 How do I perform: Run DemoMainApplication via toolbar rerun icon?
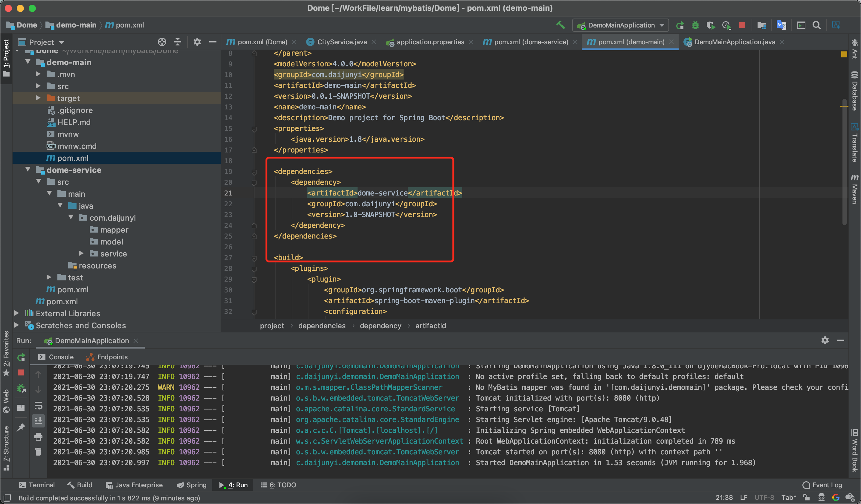[680, 25]
